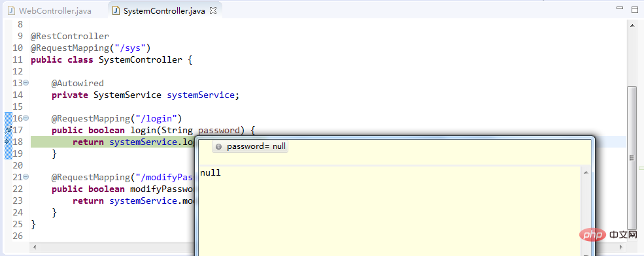644x256 pixels.
Task: Click line number 26 in the gutter
Action: [x=18, y=236]
